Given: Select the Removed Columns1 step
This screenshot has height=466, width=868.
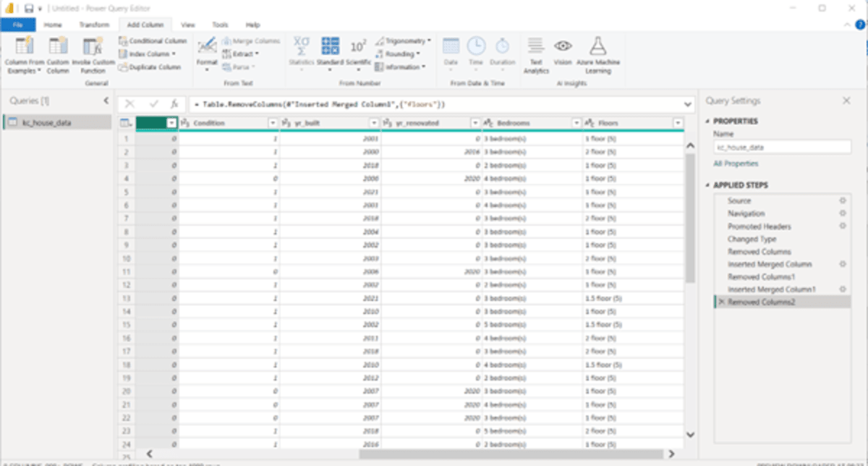Looking at the screenshot, I should 761,277.
